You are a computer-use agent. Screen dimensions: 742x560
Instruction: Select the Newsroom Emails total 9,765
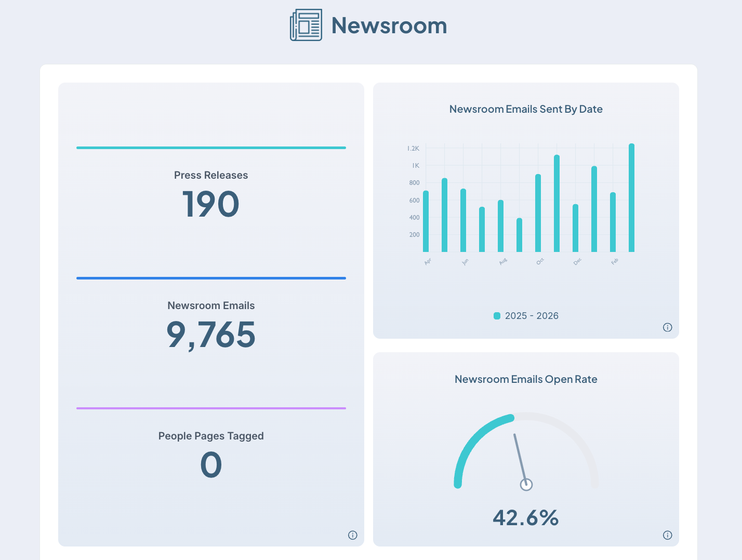[211, 335]
